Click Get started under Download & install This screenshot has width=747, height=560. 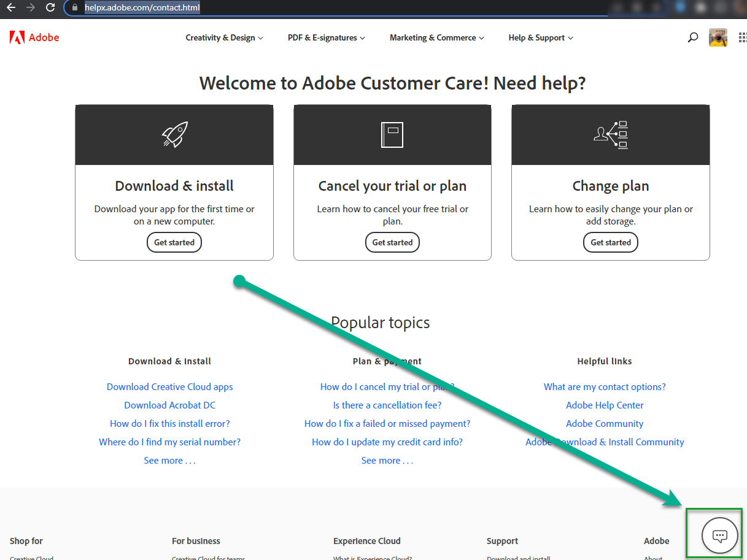click(174, 242)
